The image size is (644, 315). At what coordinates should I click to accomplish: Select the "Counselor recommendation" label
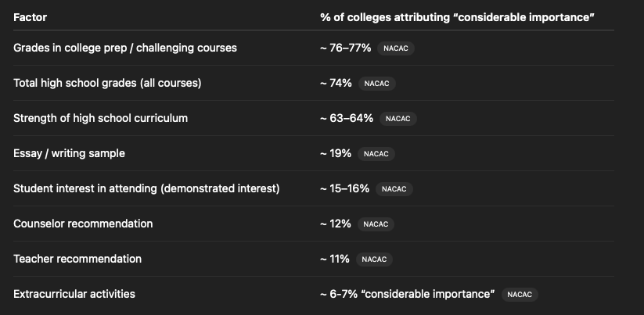[x=83, y=224]
